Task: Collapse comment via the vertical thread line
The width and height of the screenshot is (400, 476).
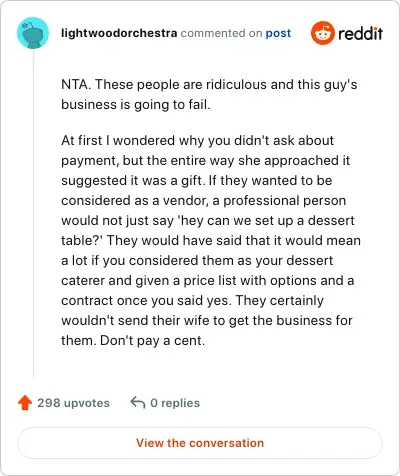Action: (x=33, y=214)
